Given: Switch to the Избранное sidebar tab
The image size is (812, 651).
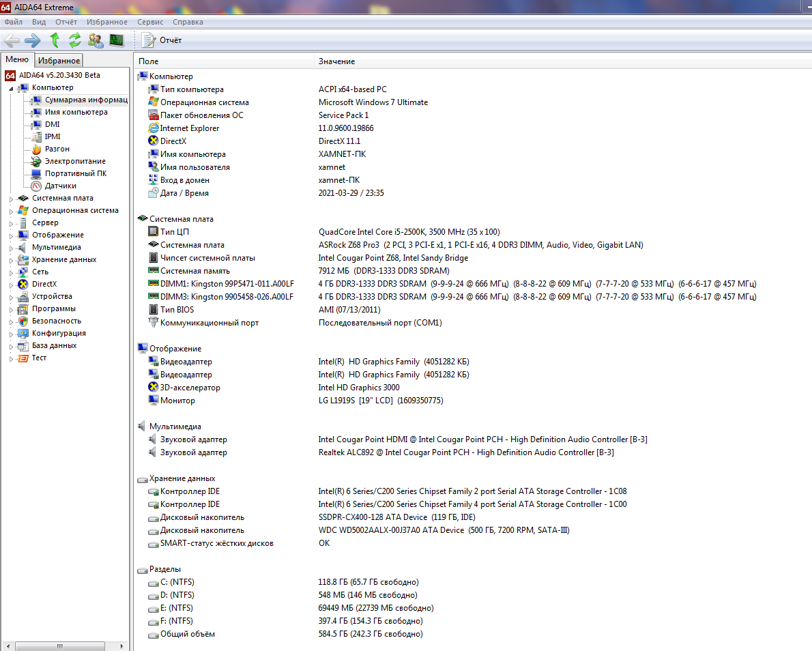Looking at the screenshot, I should pyautogui.click(x=59, y=61).
